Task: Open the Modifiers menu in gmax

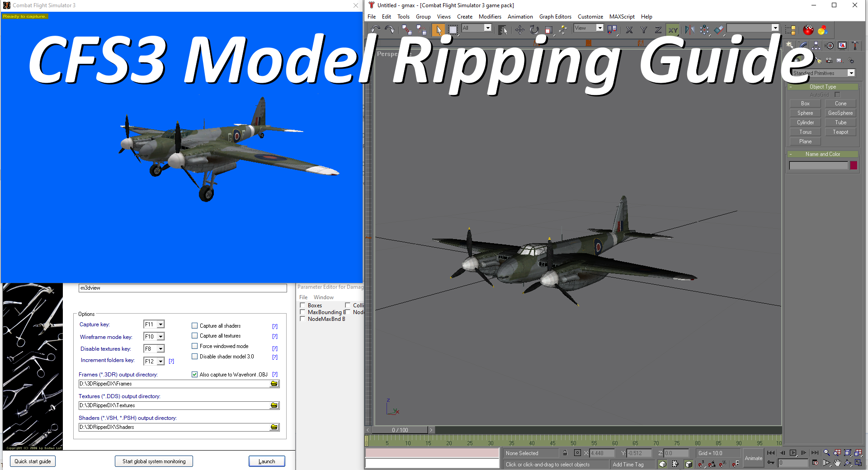Action: (x=490, y=17)
